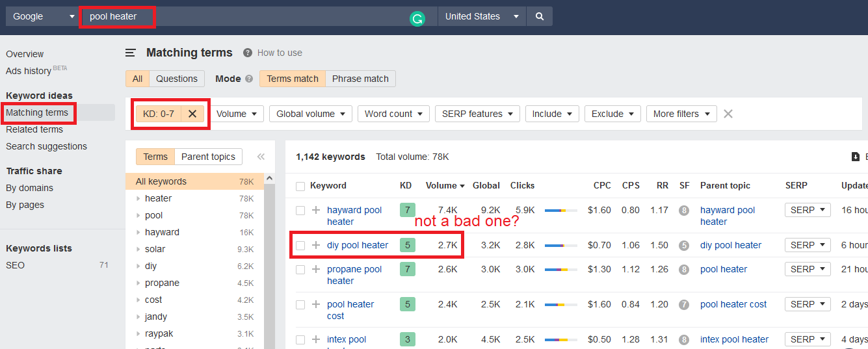
Task: Click KD badge 7 for hayward pool heater
Action: coord(407,210)
